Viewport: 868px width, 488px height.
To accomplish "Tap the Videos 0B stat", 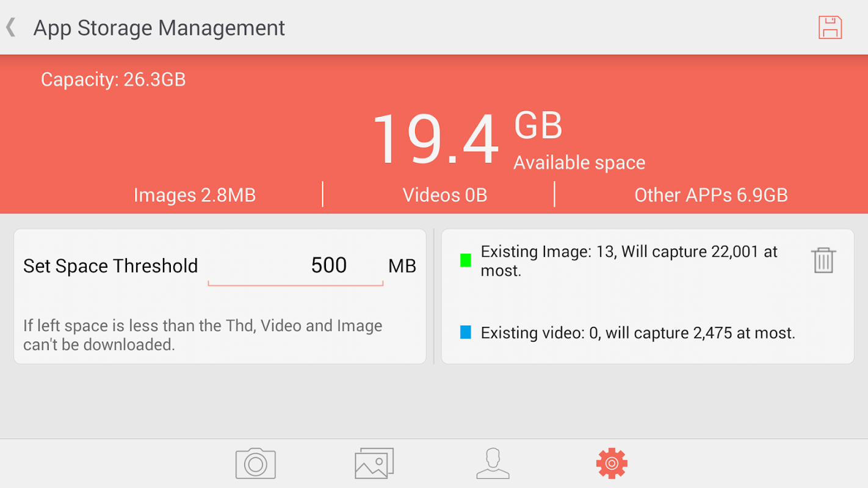I will point(444,195).
